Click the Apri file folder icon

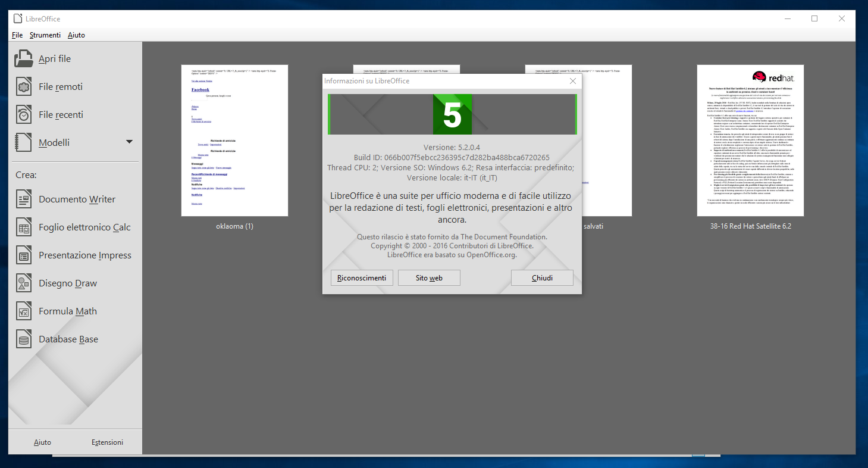click(24, 59)
